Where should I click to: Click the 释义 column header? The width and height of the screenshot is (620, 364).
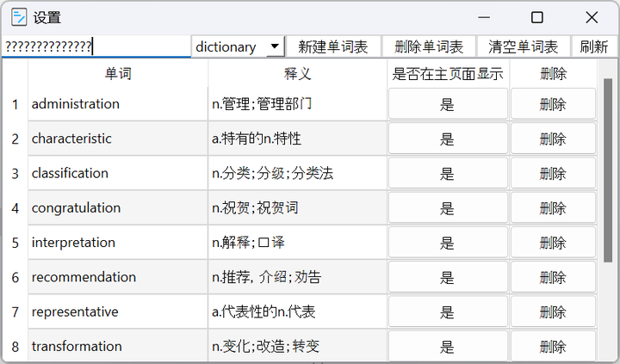tap(297, 74)
